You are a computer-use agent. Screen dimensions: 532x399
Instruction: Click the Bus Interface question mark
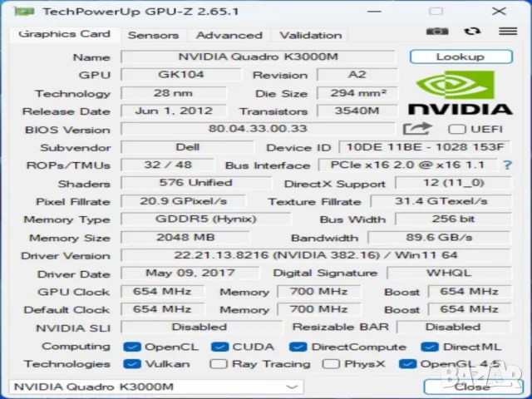tap(507, 165)
